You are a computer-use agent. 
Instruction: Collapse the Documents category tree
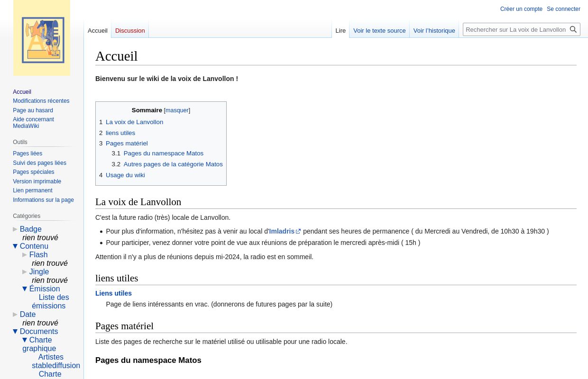coord(15,332)
